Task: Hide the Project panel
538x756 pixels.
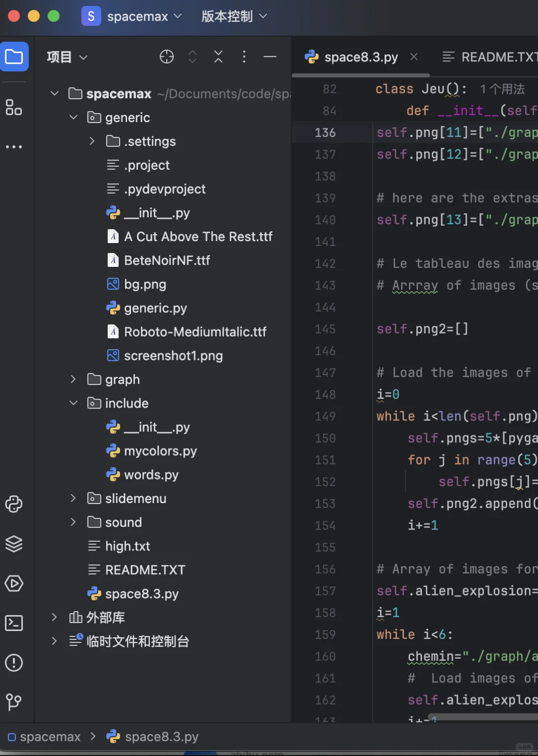Action: point(269,56)
